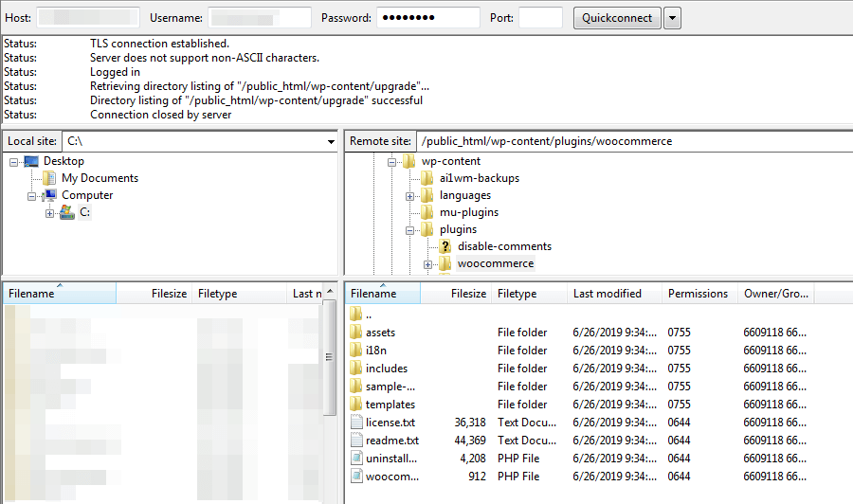
Task: Click into the Port input field
Action: click(540, 18)
